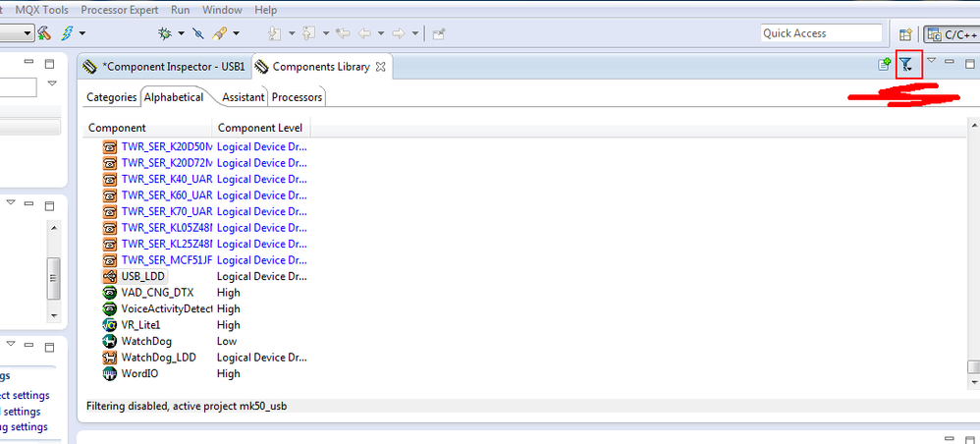Viewport: 980px width, 444px height.
Task: Open the Back history dropdown arrow
Action: (x=381, y=33)
